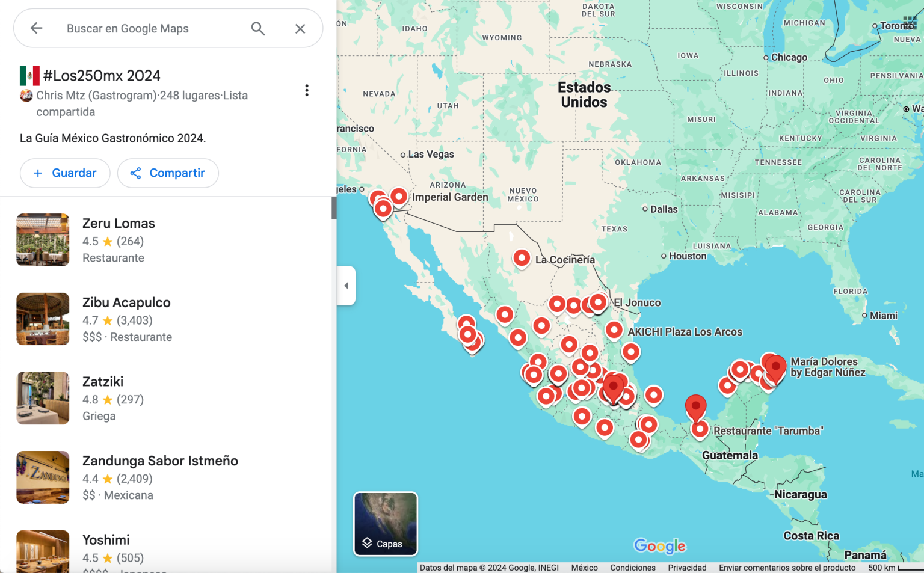This screenshot has height=573, width=924.
Task: Collapse the side panel with the arrow
Action: [346, 286]
